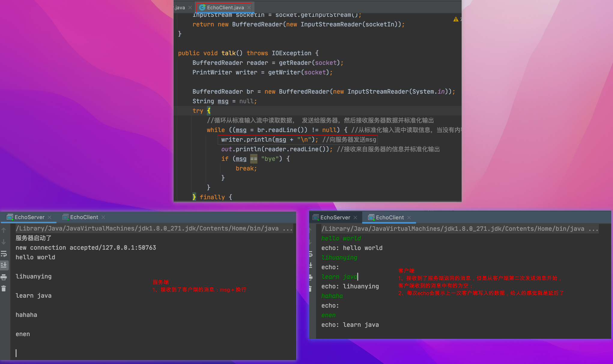The height and width of the screenshot is (364, 613).
Task: Click Down the Stack Trace arrow in left console
Action: click(x=4, y=242)
